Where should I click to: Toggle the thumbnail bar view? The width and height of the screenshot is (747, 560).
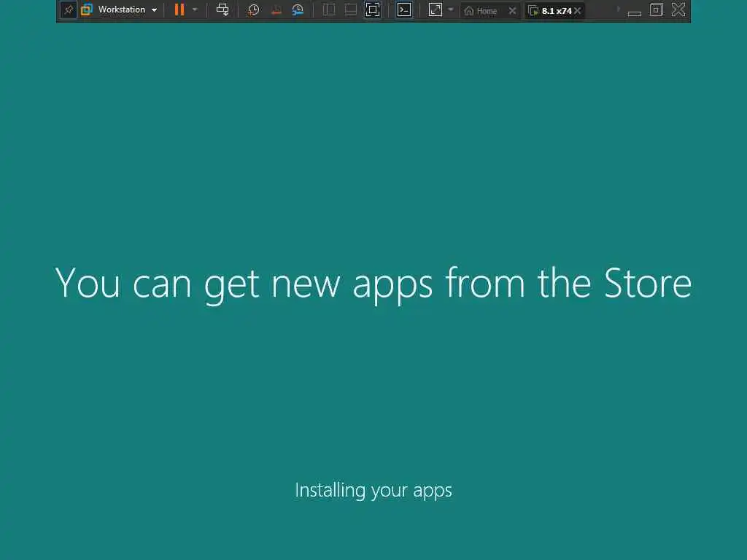point(351,10)
